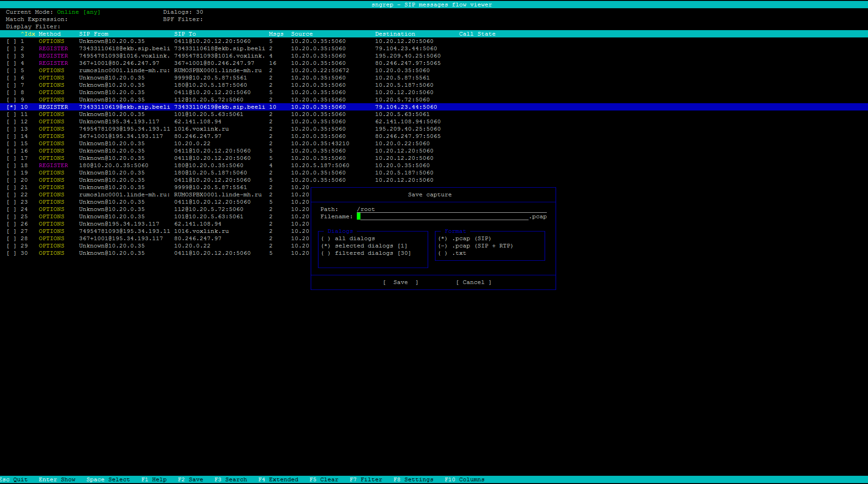Click F3 Search in bottom bar
This screenshot has height=484, width=868.
[x=231, y=479]
